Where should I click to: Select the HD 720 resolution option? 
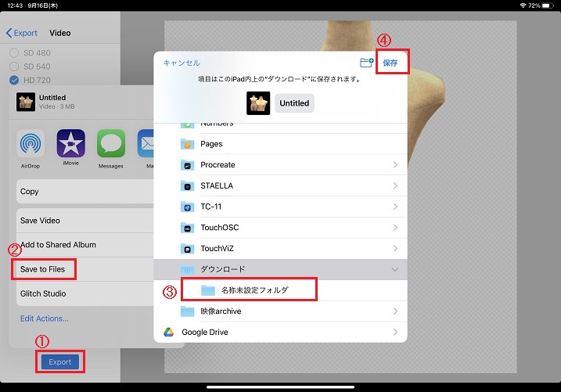(14, 81)
